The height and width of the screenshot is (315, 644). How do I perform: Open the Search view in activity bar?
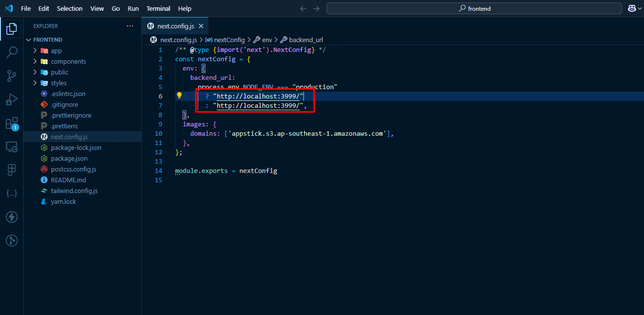point(12,52)
